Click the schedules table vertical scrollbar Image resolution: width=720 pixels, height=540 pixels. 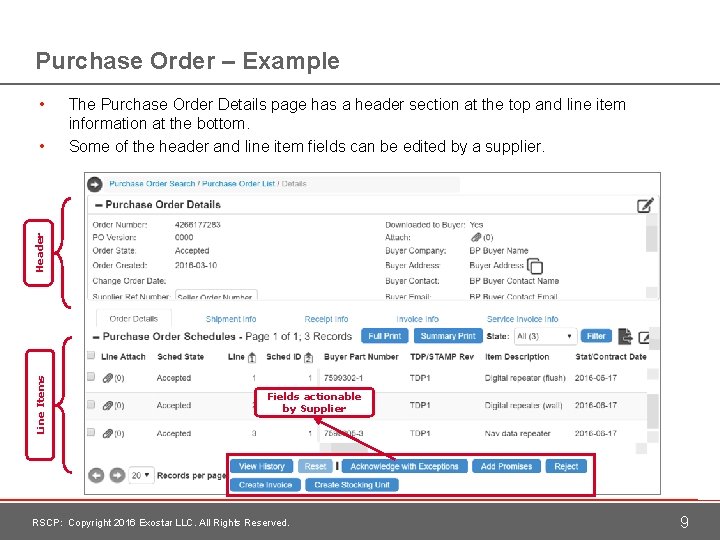pos(652,411)
